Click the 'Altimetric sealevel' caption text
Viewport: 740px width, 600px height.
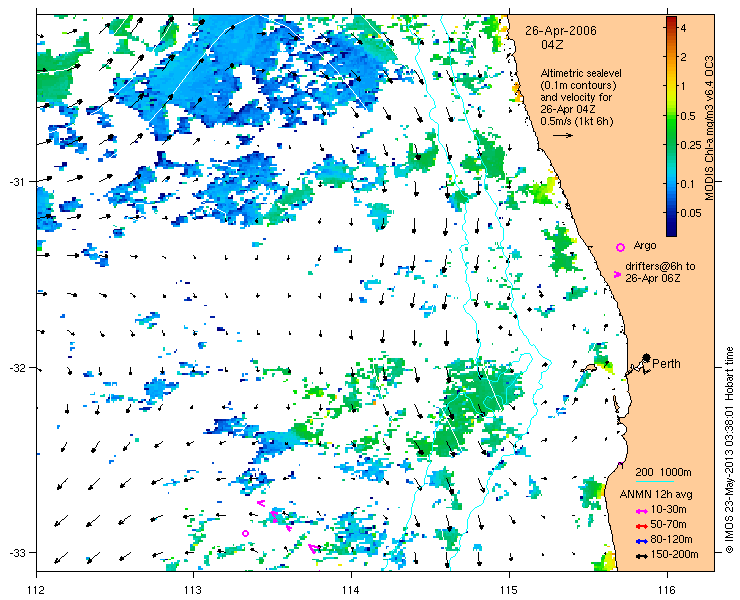coord(581,74)
